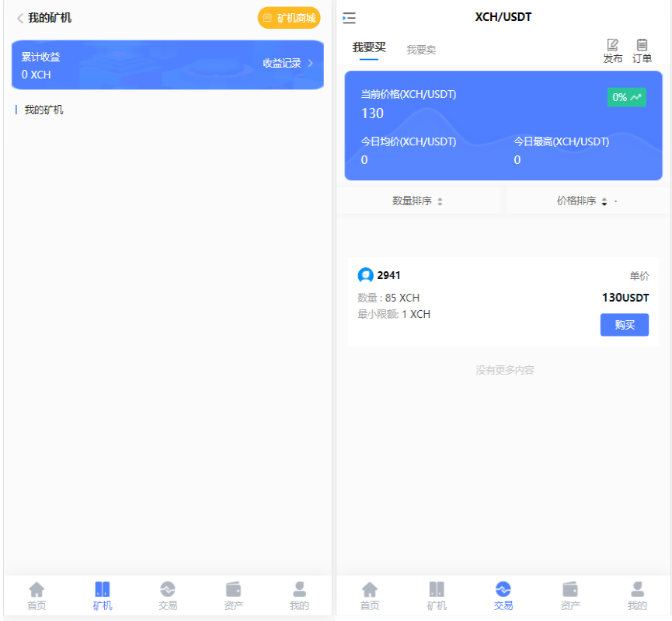Click the 矿机商城 mall button
The width and height of the screenshot is (672, 621).
click(x=288, y=17)
